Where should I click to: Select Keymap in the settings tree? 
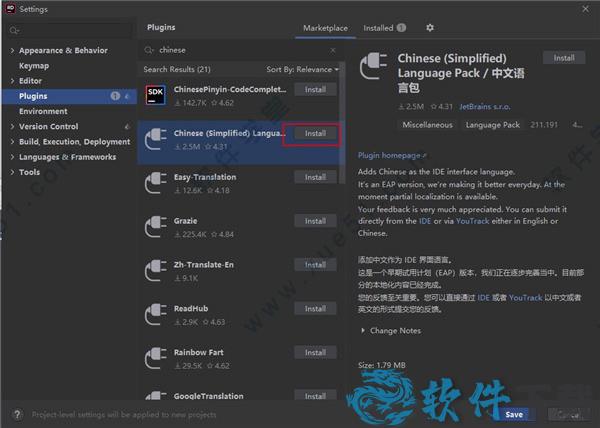(x=35, y=65)
